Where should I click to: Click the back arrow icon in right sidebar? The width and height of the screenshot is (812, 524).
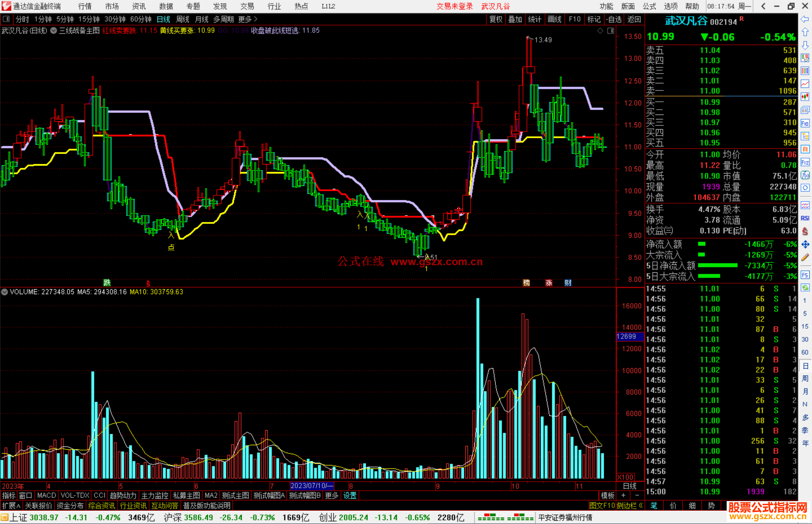click(805, 19)
